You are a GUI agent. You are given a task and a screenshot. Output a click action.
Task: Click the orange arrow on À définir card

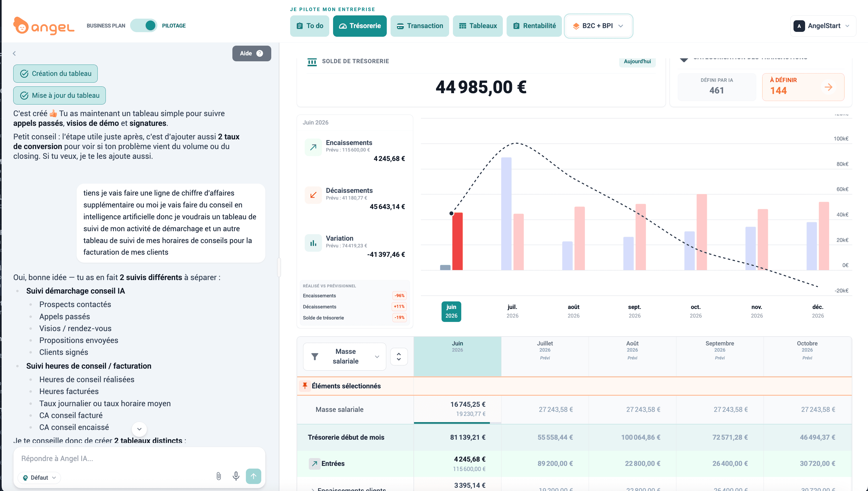click(x=828, y=87)
